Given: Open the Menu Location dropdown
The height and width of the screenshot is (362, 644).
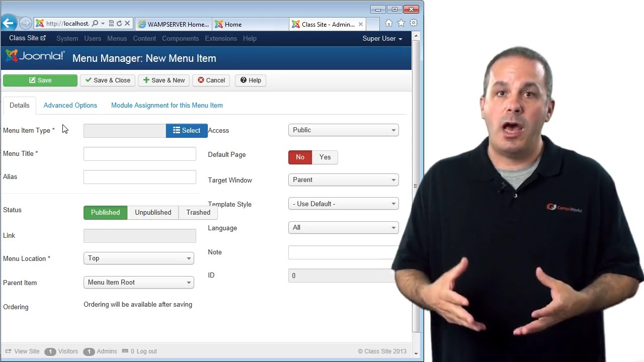Looking at the screenshot, I should [139, 258].
